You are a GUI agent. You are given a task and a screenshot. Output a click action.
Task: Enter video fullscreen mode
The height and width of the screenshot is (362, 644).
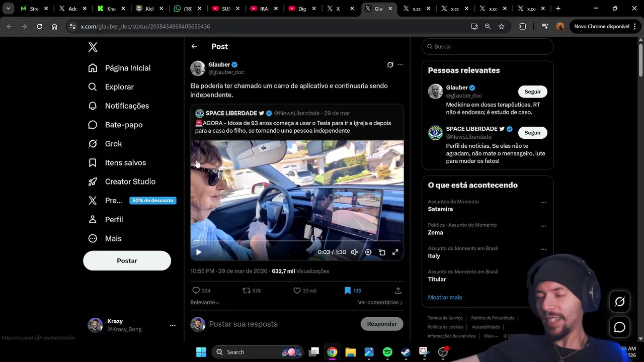(x=395, y=252)
